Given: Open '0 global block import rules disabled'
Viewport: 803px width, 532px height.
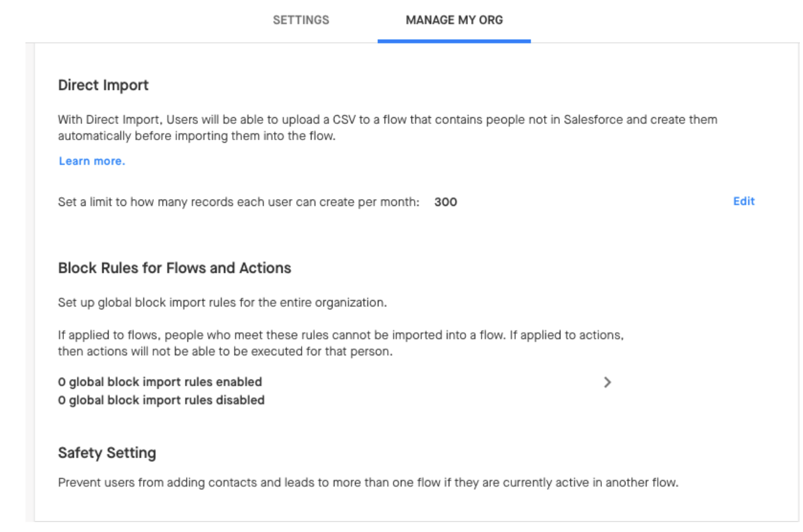Looking at the screenshot, I should click(161, 401).
